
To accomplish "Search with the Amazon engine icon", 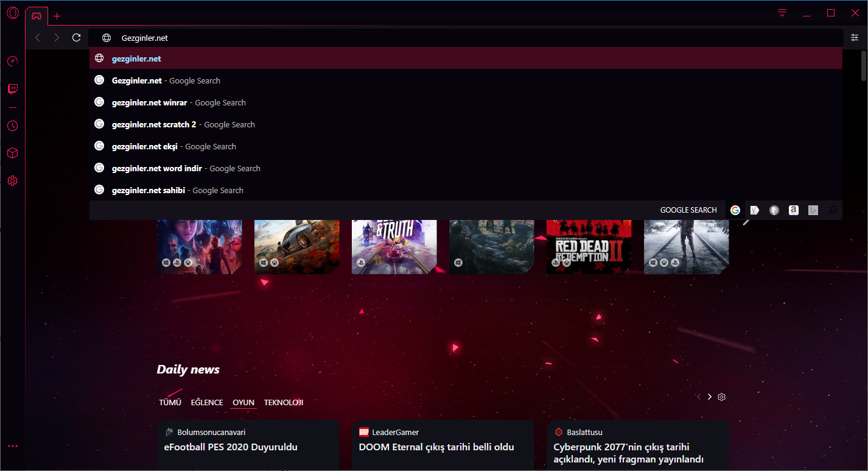I will (x=794, y=210).
